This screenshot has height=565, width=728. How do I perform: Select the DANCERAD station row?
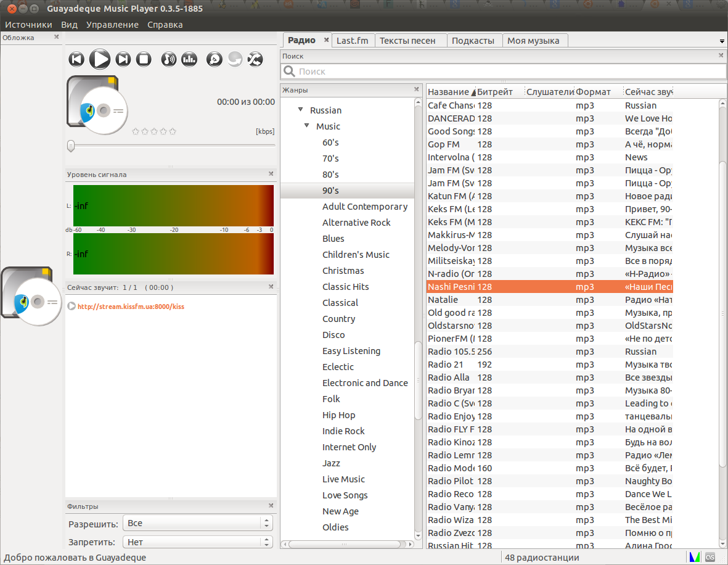pyautogui.click(x=549, y=118)
